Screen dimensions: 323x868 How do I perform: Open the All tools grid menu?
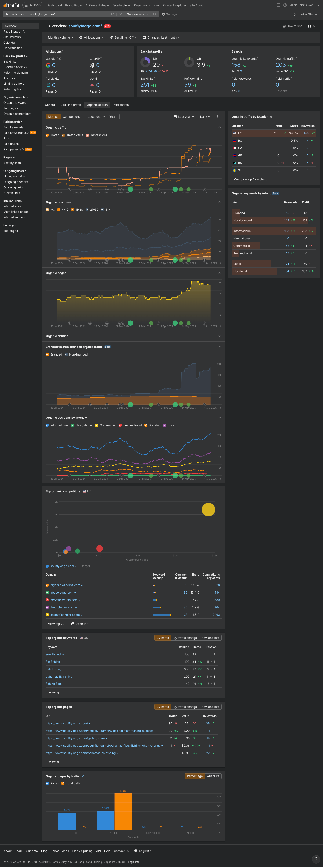33,5
